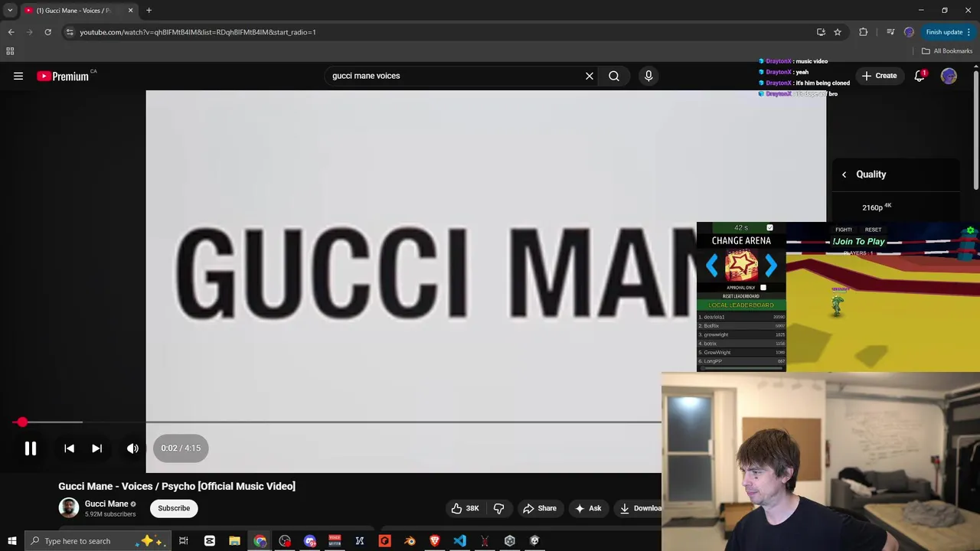Bookmark this page with the star
The image size is (980, 551).
(x=838, y=32)
